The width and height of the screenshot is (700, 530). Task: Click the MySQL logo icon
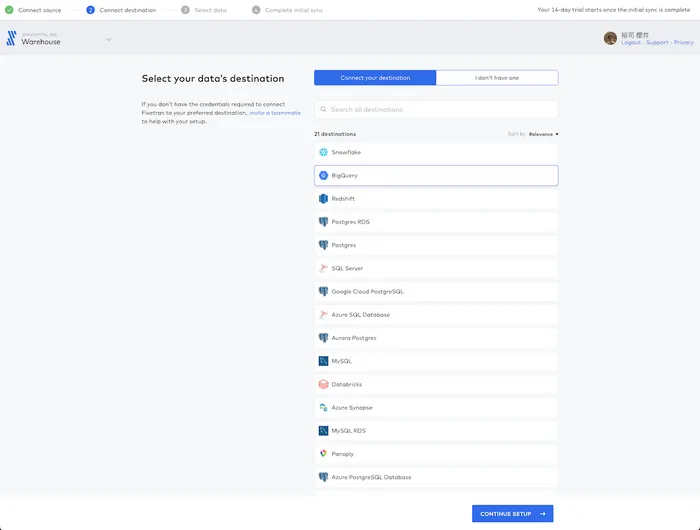pos(323,361)
